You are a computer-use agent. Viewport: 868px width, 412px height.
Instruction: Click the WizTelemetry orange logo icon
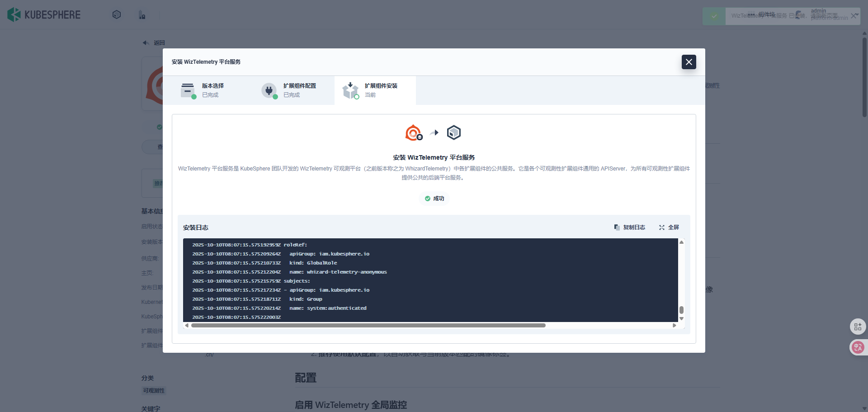[413, 133]
